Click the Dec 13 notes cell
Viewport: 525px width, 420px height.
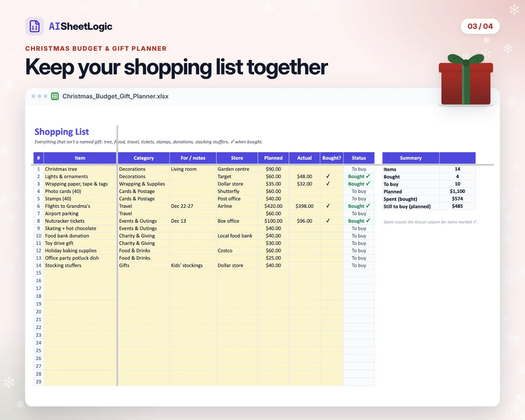coord(193,221)
